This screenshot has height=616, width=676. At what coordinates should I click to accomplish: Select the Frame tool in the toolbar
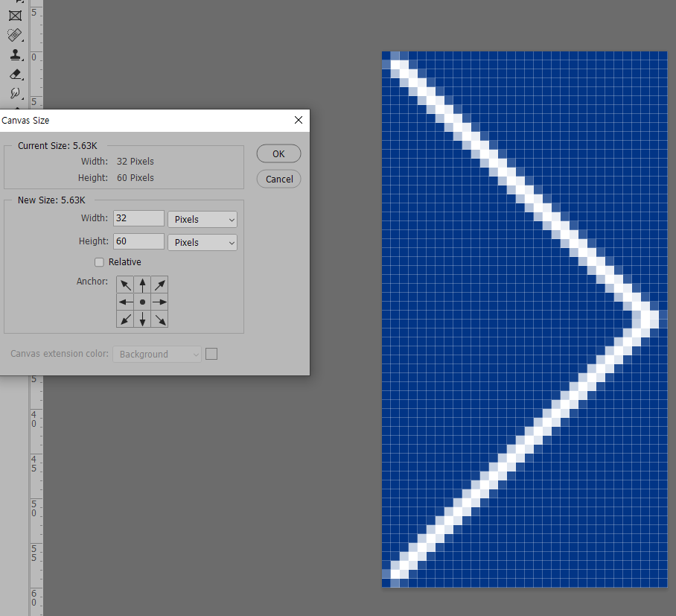15,16
